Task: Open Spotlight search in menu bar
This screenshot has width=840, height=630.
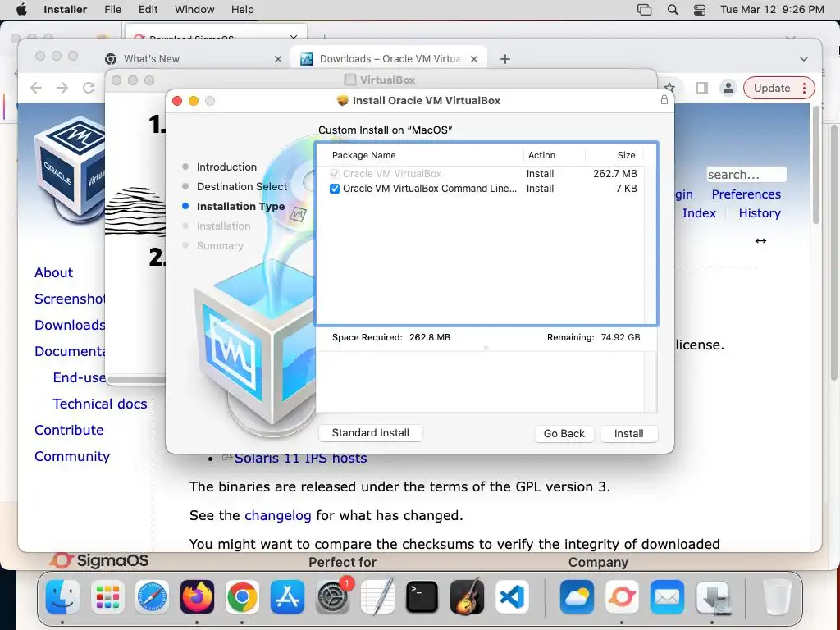Action: point(673,10)
